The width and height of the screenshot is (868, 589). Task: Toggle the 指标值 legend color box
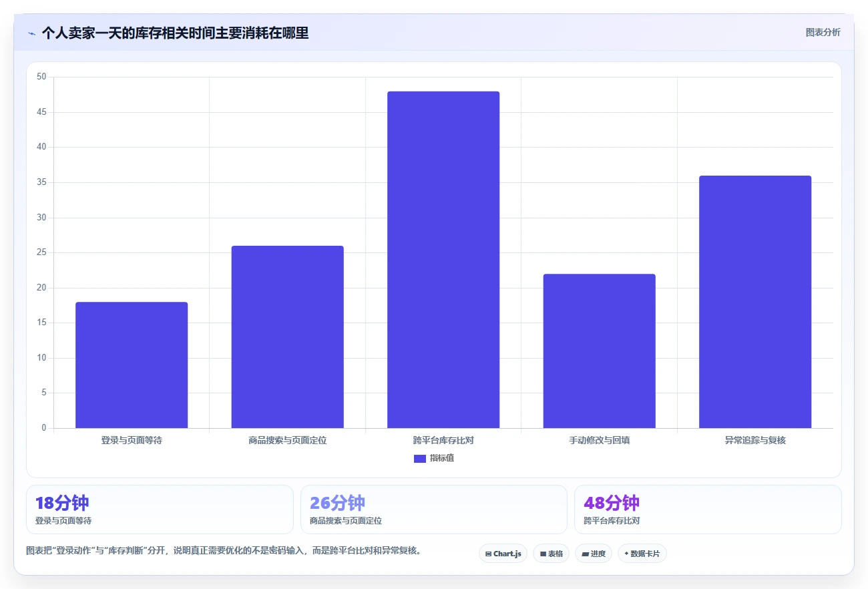(x=420, y=459)
